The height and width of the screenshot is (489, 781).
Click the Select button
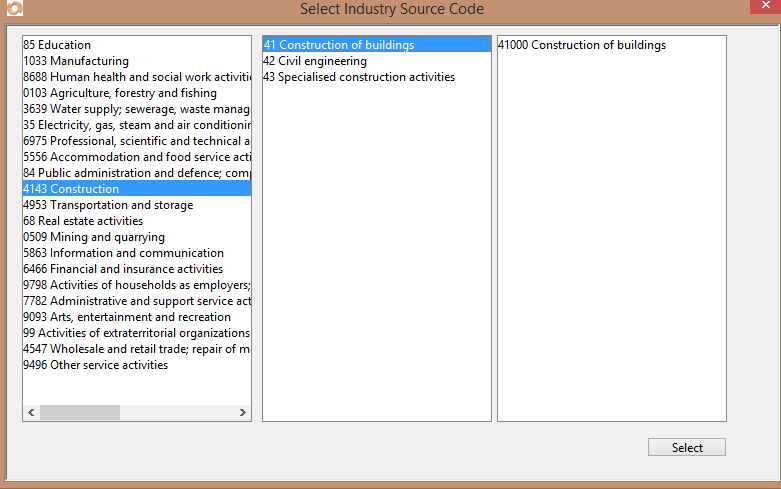point(686,448)
